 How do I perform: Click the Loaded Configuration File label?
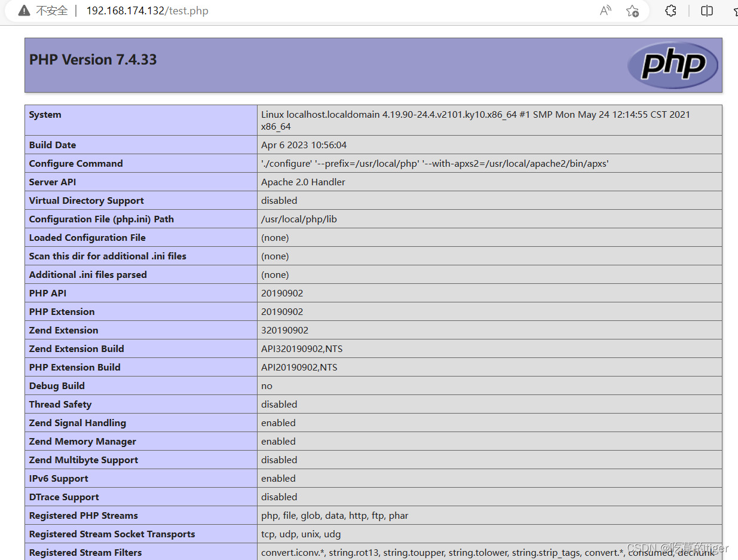pos(87,237)
